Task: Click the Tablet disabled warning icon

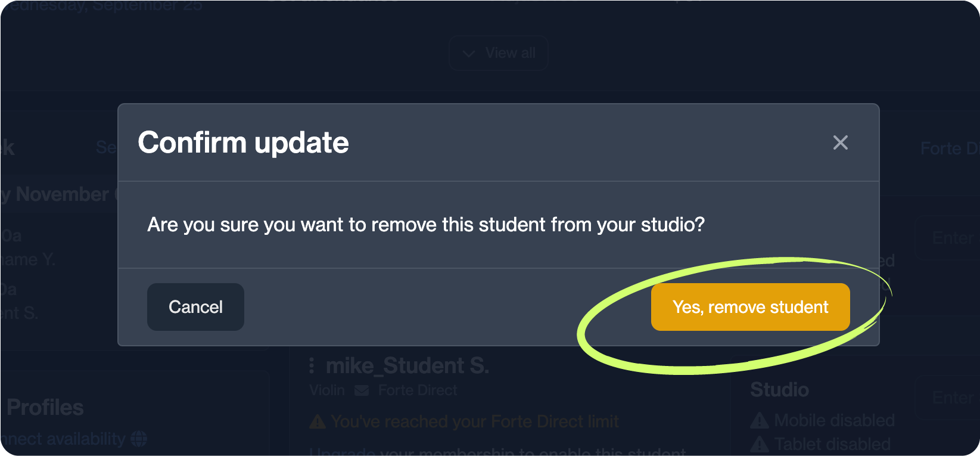Action: (x=759, y=444)
